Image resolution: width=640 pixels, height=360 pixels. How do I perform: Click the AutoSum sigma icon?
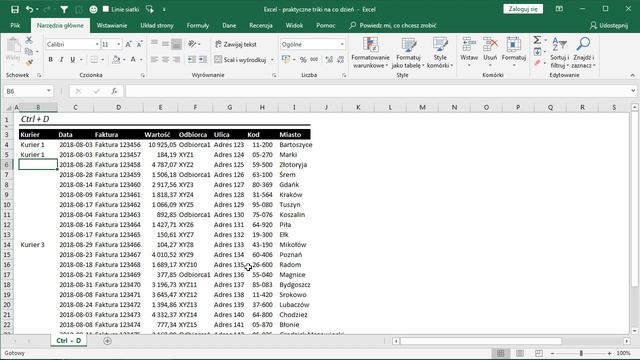click(x=537, y=40)
